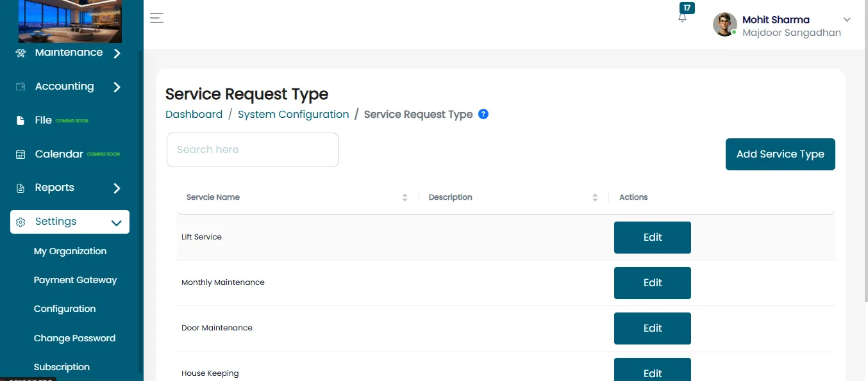Open My Organization settings
The height and width of the screenshot is (381, 868).
(x=71, y=251)
